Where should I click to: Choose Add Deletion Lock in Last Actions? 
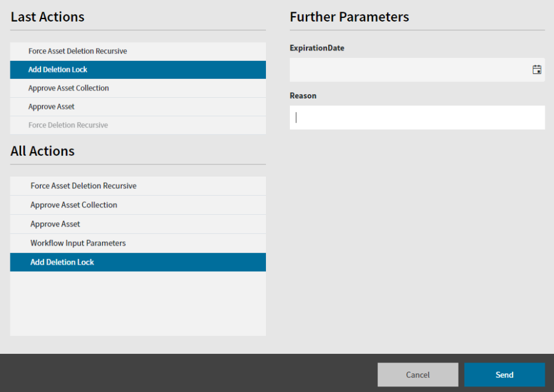138,70
